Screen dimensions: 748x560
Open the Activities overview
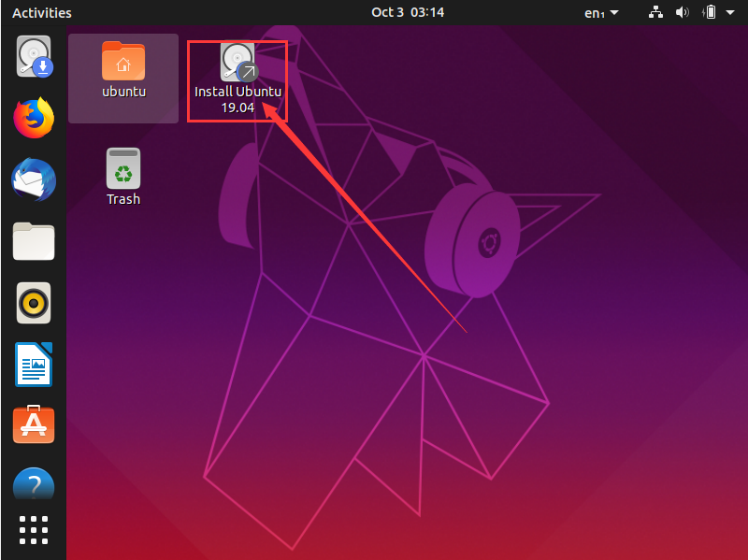point(41,12)
